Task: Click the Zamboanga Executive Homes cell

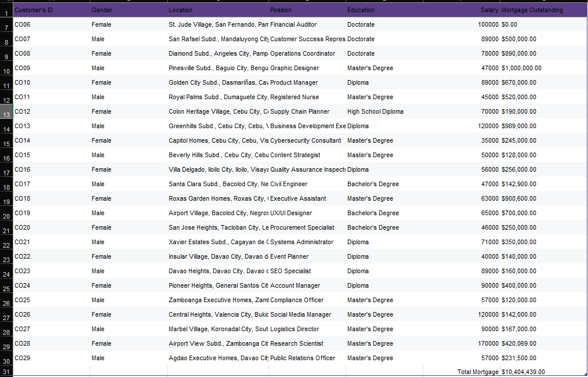Action: [x=218, y=300]
